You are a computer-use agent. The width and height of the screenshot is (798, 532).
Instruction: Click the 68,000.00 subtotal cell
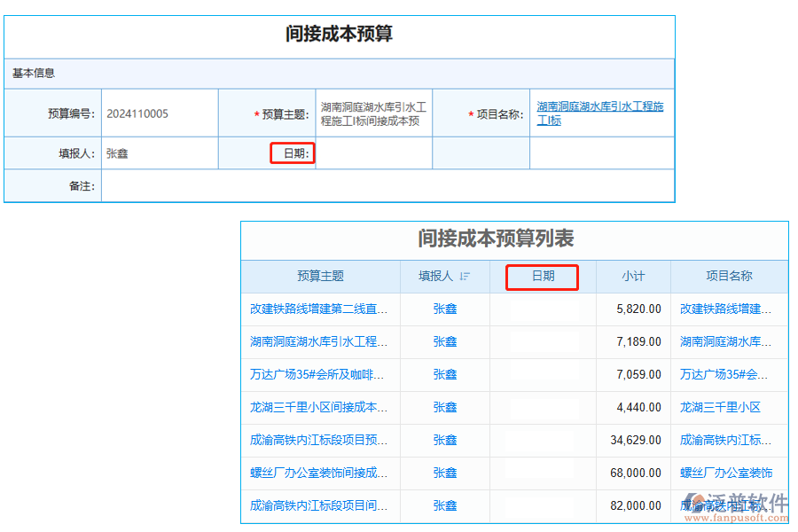point(636,473)
